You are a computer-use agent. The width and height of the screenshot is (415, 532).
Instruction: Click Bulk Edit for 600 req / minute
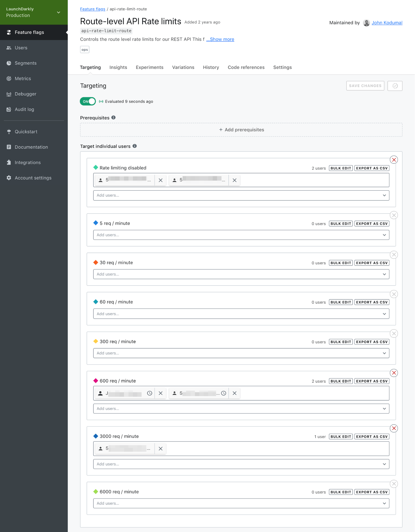click(x=341, y=381)
